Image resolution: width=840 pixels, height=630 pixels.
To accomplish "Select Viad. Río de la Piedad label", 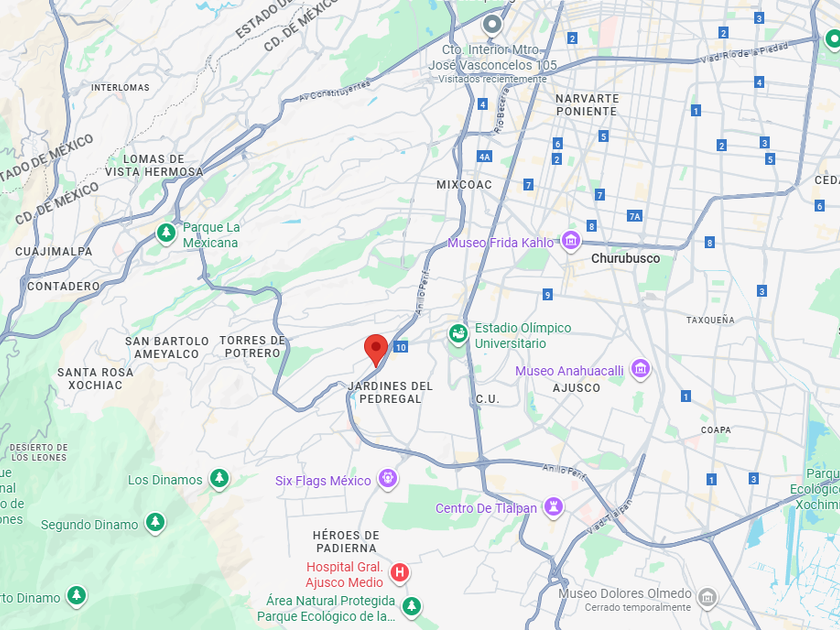I will coord(745,52).
